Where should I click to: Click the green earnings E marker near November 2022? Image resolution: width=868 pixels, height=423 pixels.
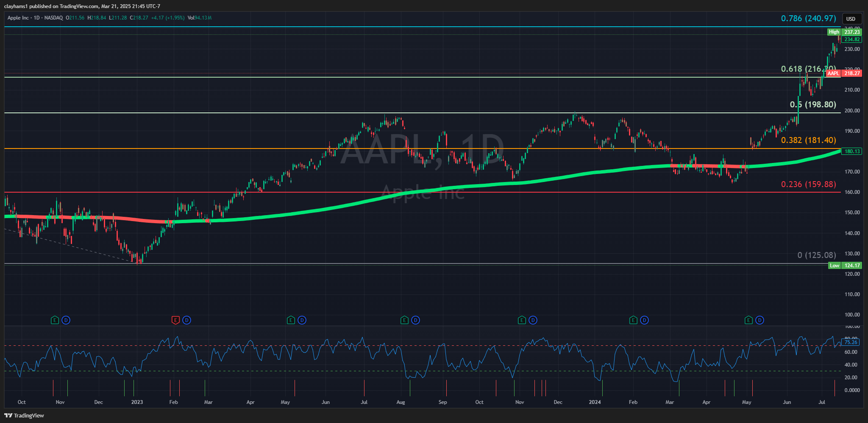tap(55, 320)
